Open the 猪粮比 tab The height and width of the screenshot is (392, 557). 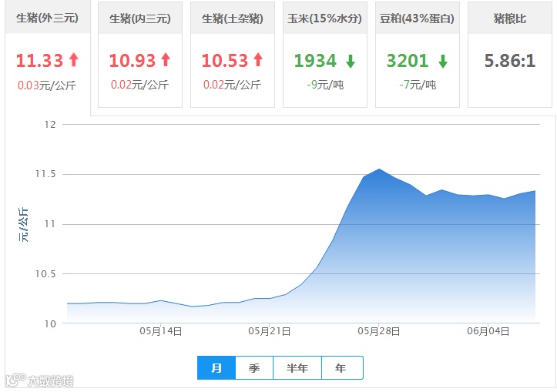510,55
